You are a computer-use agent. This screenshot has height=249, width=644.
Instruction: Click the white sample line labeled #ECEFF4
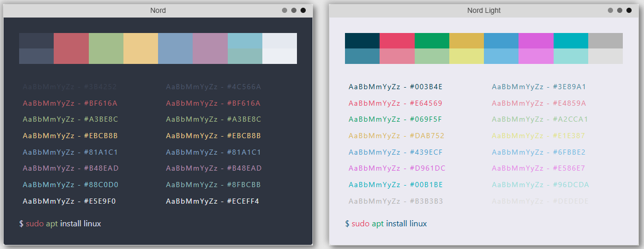[213, 201]
